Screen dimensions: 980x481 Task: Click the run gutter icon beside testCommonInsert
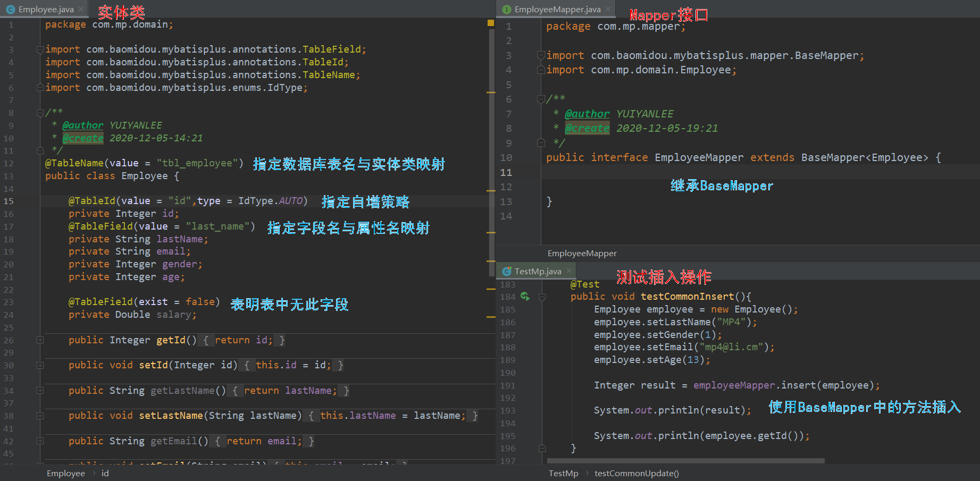coord(525,297)
